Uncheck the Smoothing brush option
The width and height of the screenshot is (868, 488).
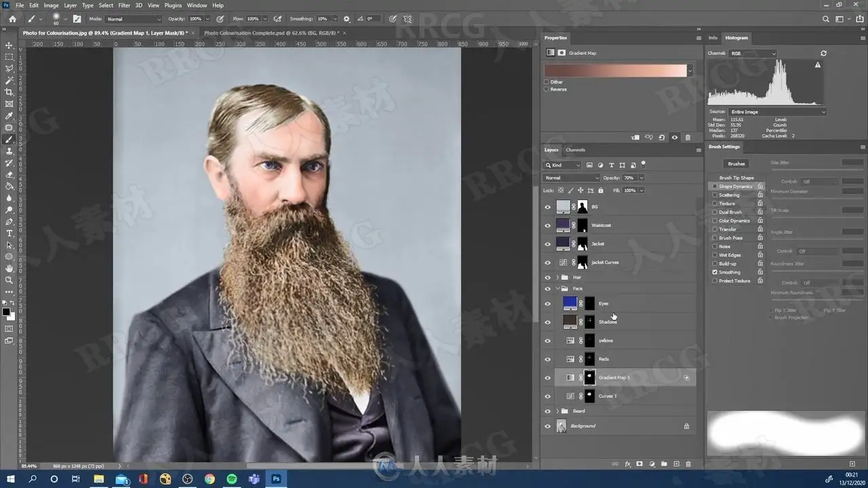[715, 272]
